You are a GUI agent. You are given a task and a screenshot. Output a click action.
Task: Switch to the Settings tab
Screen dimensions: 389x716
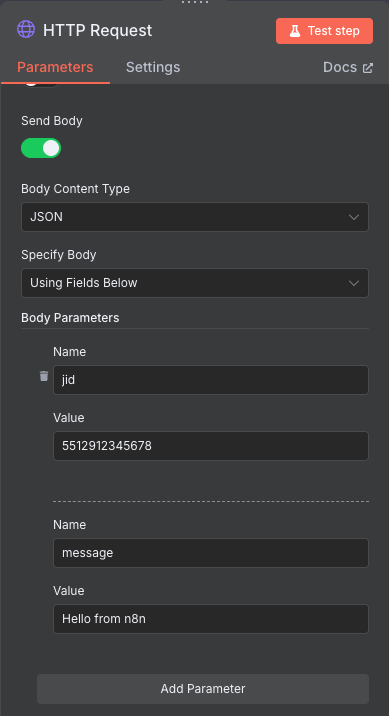[153, 67]
